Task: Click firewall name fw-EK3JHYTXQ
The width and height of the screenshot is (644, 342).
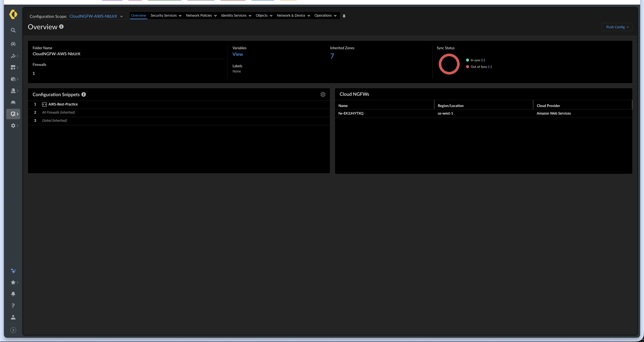Action: (351, 113)
